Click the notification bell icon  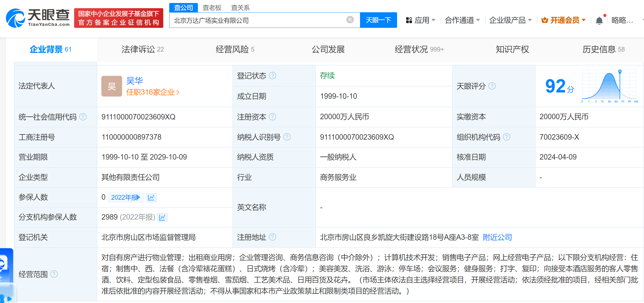tap(599, 20)
